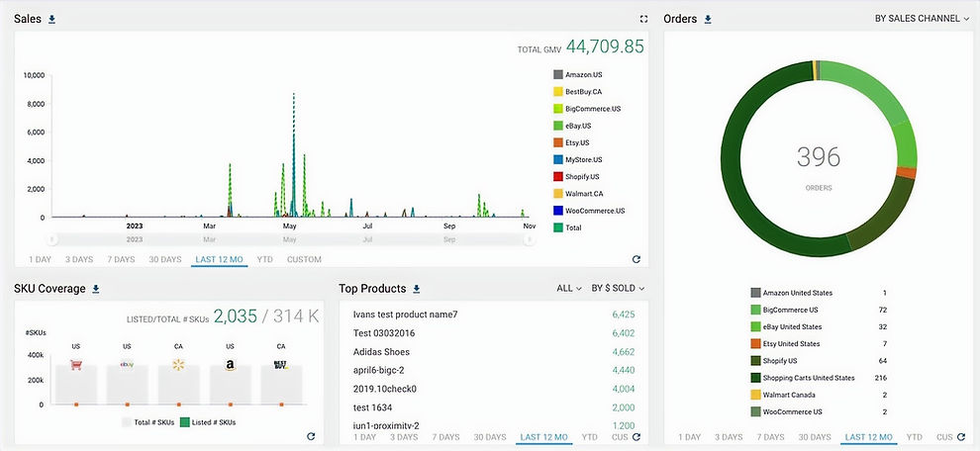Refresh the Sales chart
980x451 pixels.
click(x=637, y=259)
